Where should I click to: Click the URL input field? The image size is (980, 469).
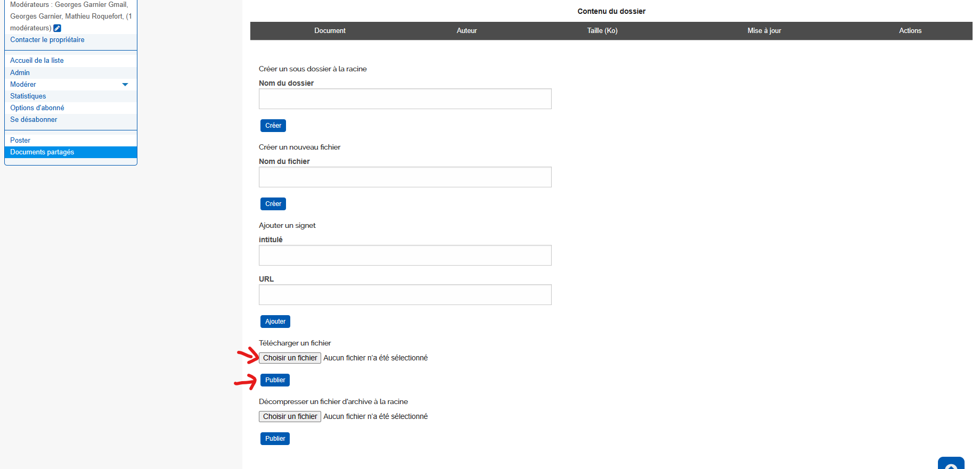tap(405, 295)
